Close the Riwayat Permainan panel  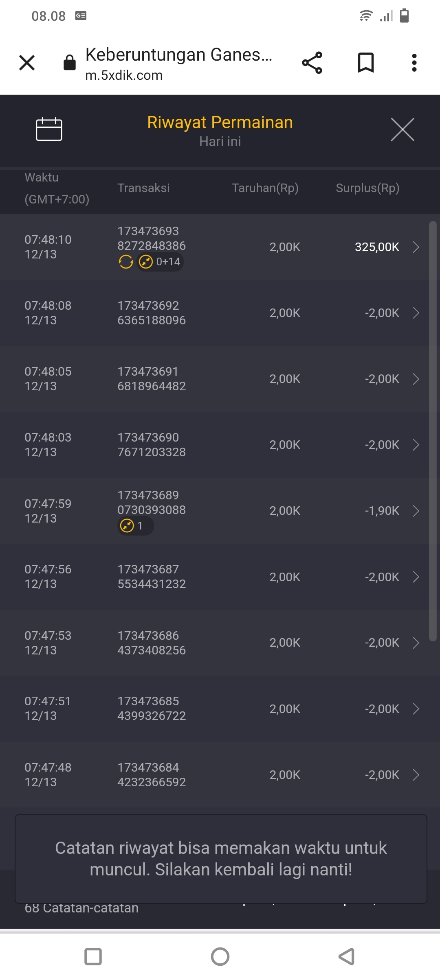click(x=402, y=129)
